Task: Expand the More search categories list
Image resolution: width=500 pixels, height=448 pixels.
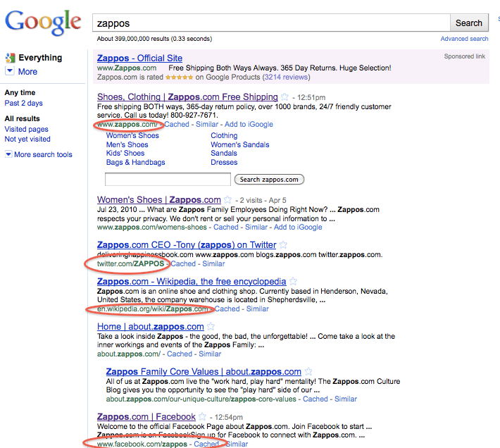Action: [27, 71]
